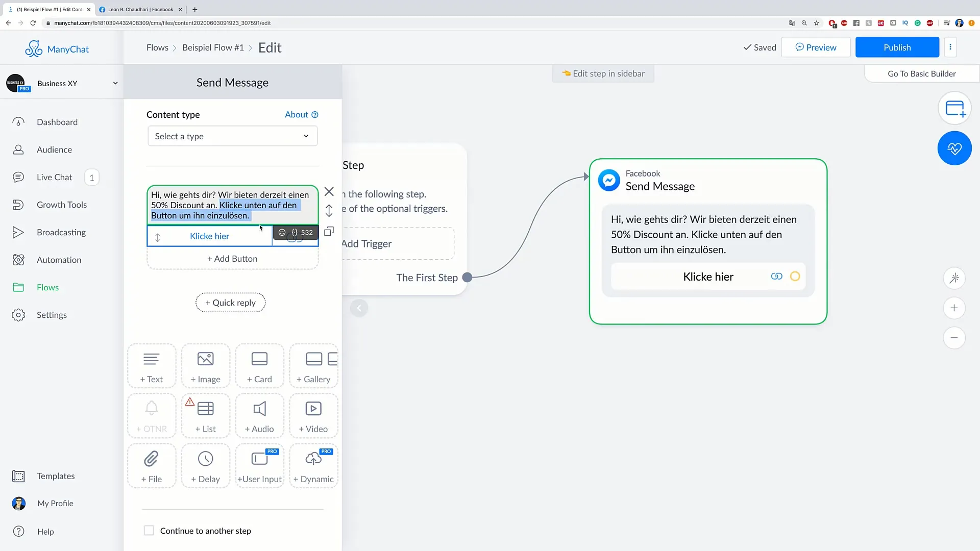Click the yellow connector circle on node button

795,277
